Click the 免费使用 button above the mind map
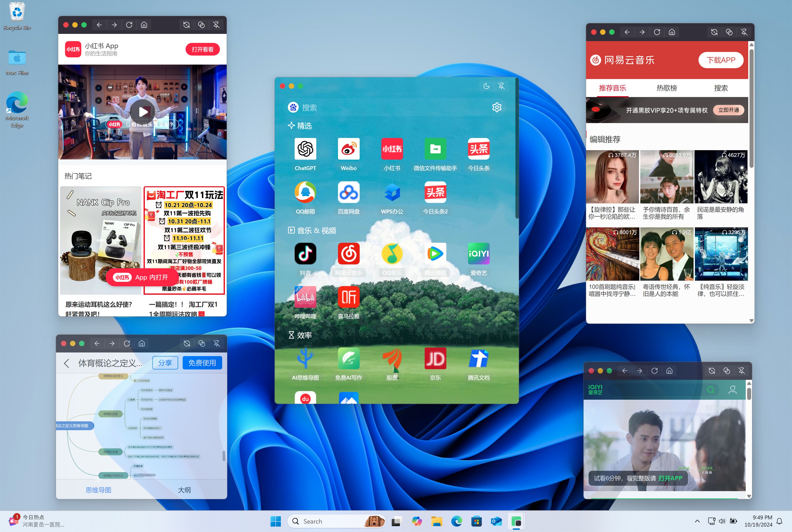Image resolution: width=792 pixels, height=532 pixels. [x=202, y=362]
